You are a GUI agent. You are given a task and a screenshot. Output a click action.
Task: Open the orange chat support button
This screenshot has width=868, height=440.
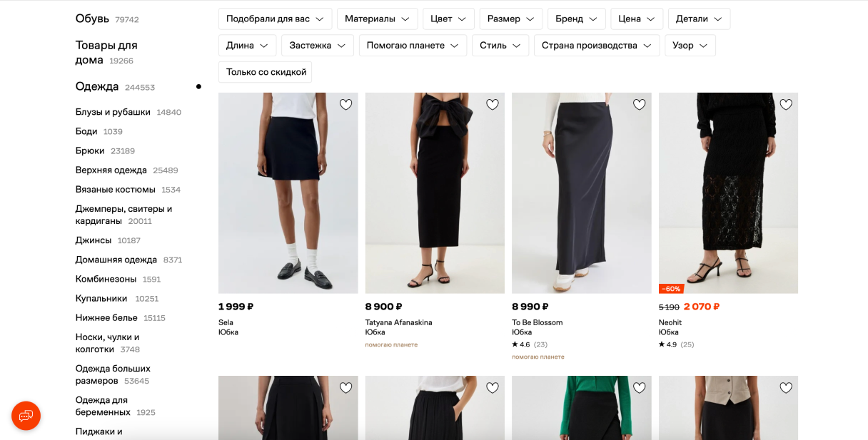pos(26,416)
